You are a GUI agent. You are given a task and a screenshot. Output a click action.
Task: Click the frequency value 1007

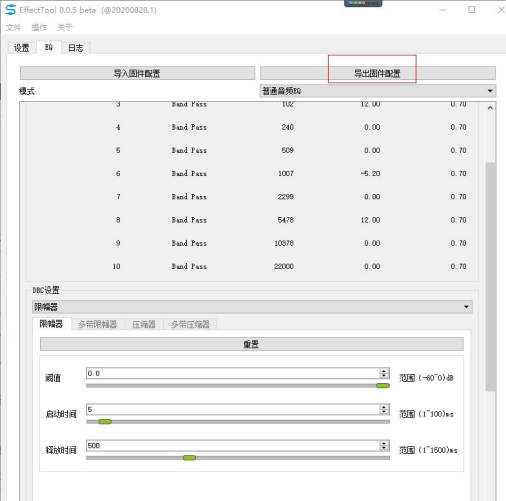[286, 173]
